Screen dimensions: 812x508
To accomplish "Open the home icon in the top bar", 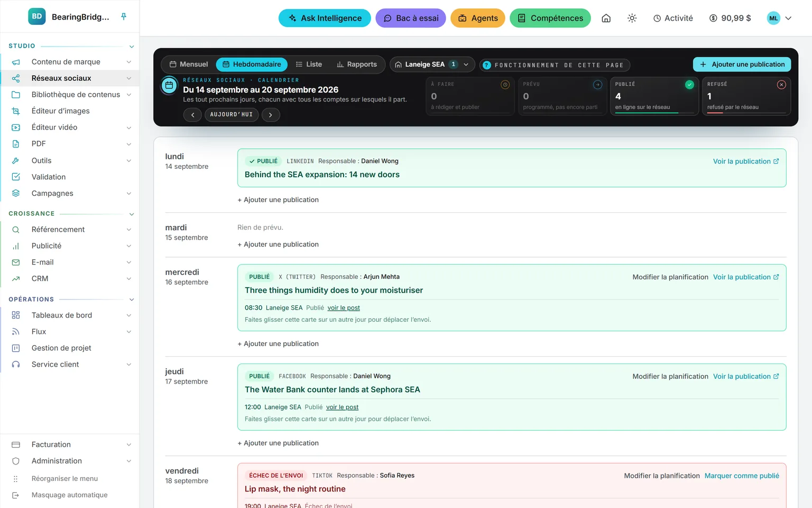I will click(606, 18).
